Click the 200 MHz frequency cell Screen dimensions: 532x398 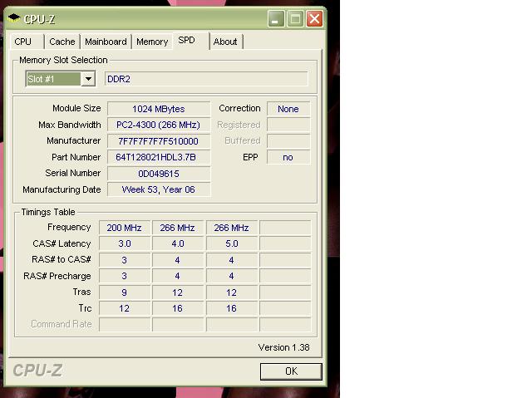click(x=124, y=228)
